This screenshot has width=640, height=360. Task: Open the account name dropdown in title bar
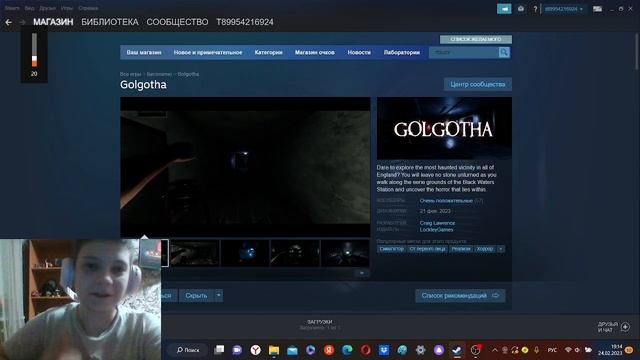tap(564, 9)
